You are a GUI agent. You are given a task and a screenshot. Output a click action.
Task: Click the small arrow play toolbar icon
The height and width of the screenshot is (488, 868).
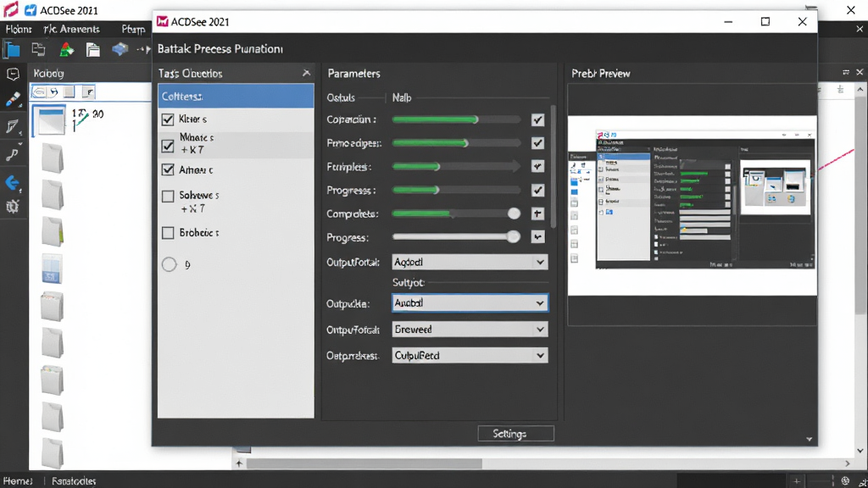pos(144,50)
